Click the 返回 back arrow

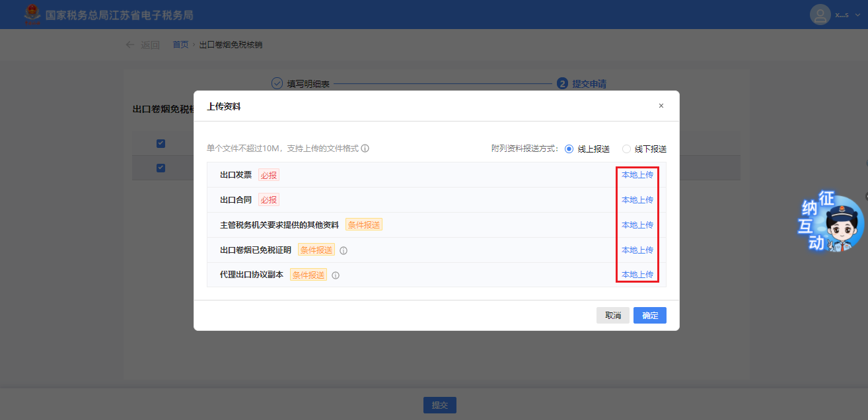coord(130,45)
